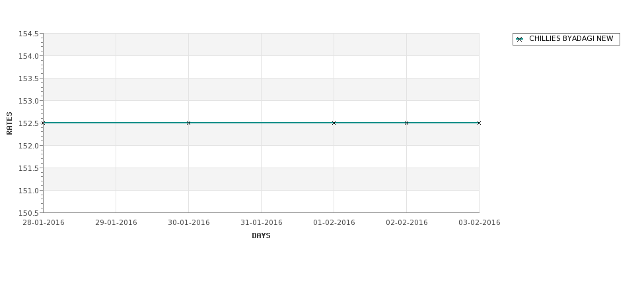Image resolution: width=644 pixels, height=283 pixels.
Task: Click the RATES y-axis title
Action: pos(9,123)
